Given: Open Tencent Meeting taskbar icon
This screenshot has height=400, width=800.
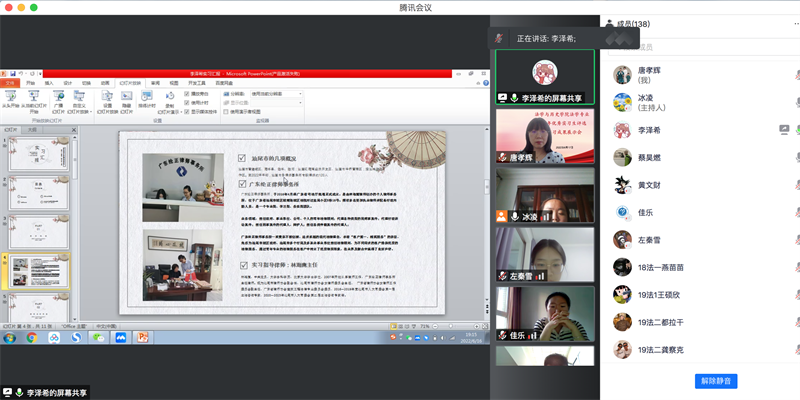Looking at the screenshot, I should [x=120, y=338].
